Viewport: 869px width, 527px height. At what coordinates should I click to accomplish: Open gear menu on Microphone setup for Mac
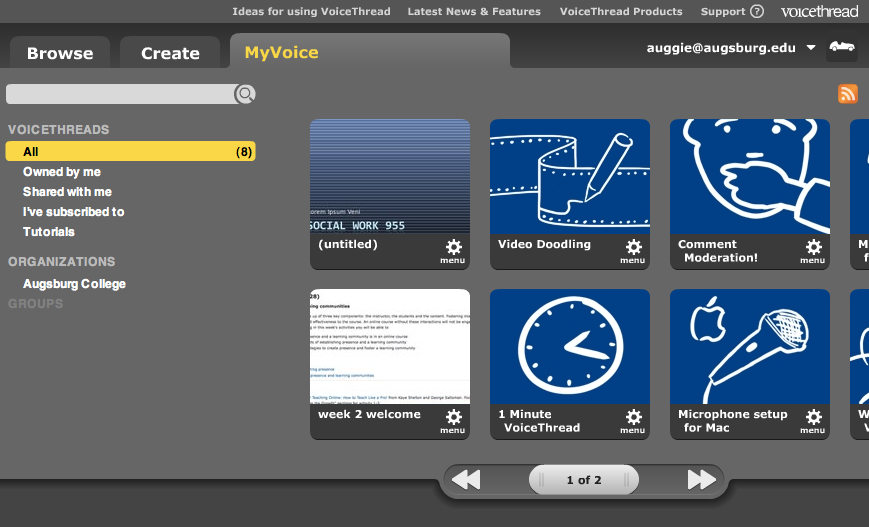click(x=813, y=421)
